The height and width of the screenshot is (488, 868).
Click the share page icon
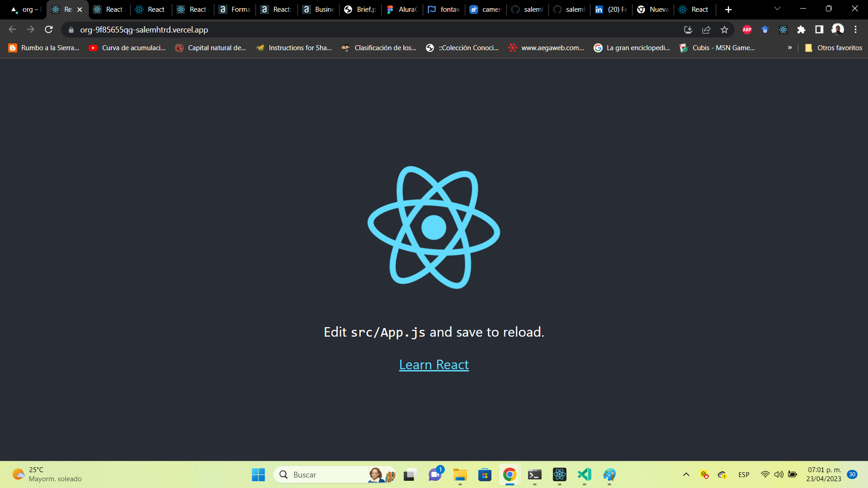(706, 30)
